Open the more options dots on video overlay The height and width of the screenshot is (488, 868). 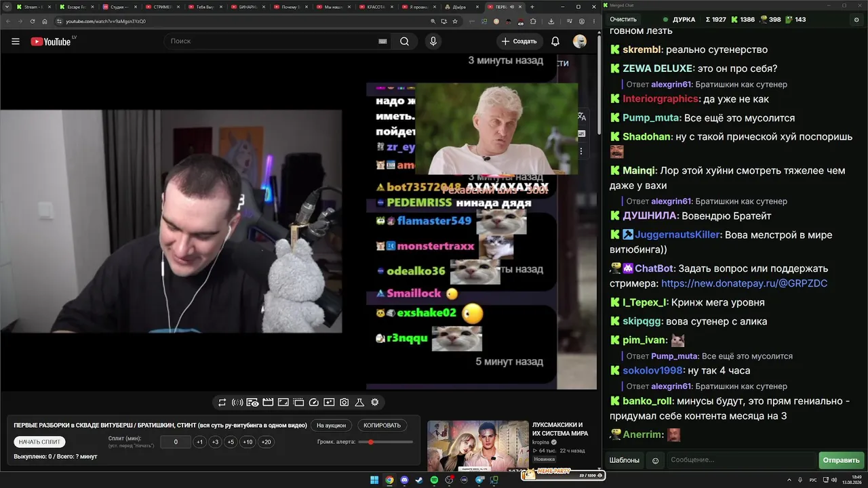click(x=581, y=151)
